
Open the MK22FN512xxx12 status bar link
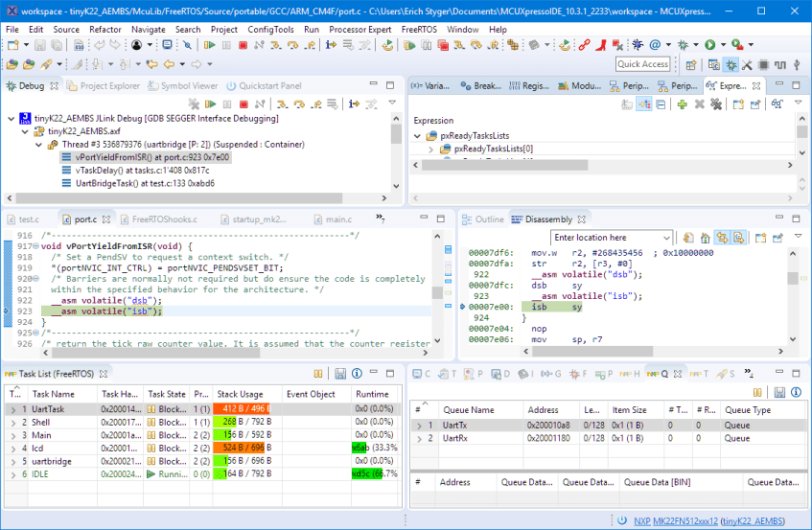pos(685,521)
